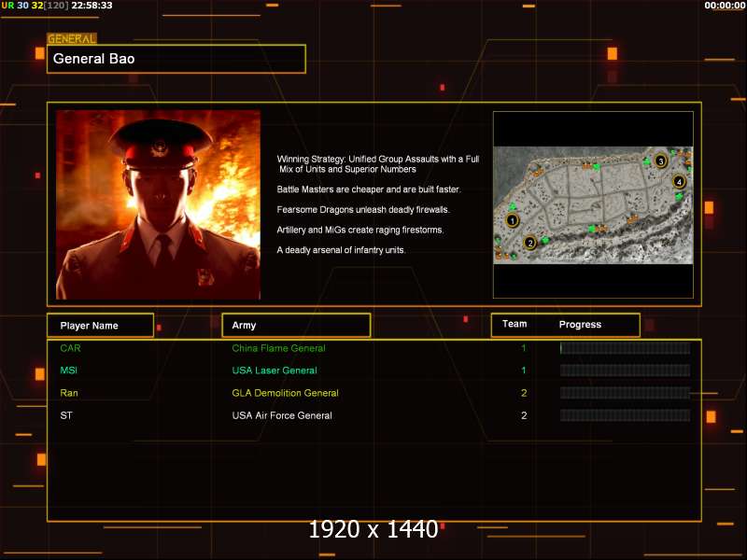Click ST's loading progress bar
Viewport: 747px width, 560px height.
(x=625, y=415)
